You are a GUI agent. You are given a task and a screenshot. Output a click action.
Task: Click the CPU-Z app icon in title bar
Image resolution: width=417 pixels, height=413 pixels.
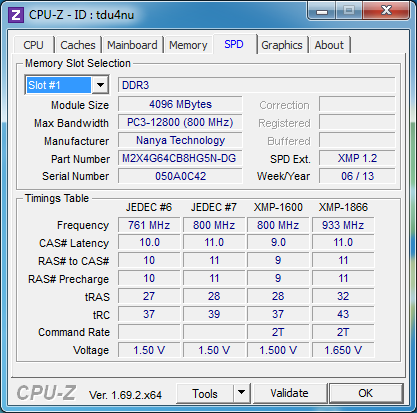[16, 15]
